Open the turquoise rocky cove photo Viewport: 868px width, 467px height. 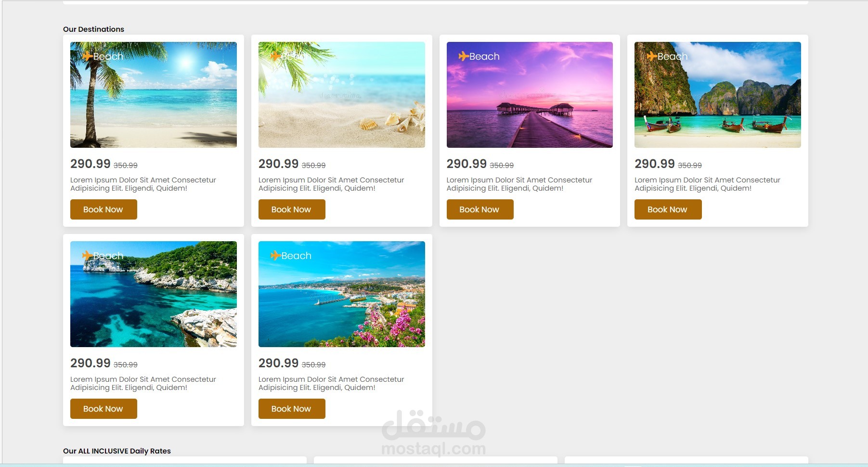pos(154,294)
